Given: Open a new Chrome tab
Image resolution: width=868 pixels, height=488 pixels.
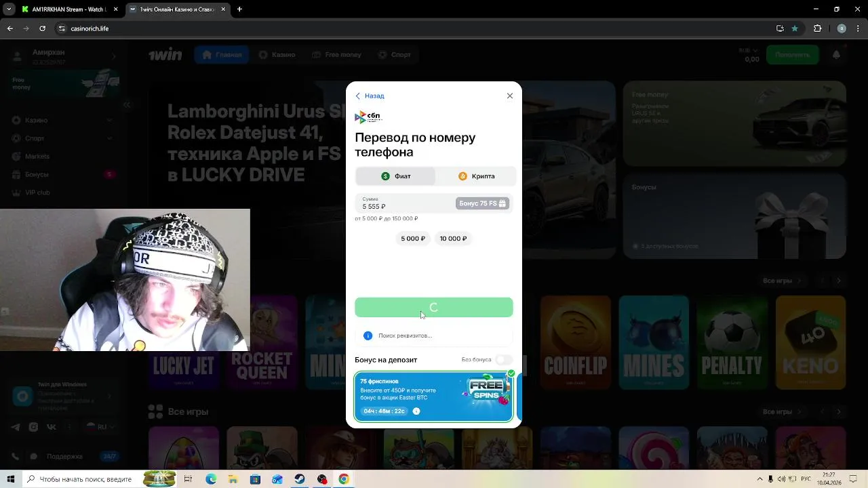Looking at the screenshot, I should (x=239, y=9).
